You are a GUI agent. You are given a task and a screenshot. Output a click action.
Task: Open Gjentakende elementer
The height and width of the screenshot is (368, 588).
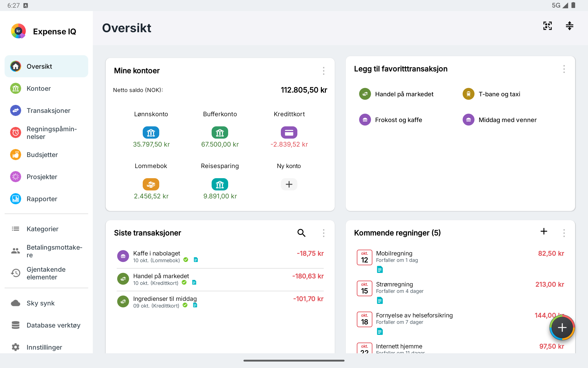46,273
